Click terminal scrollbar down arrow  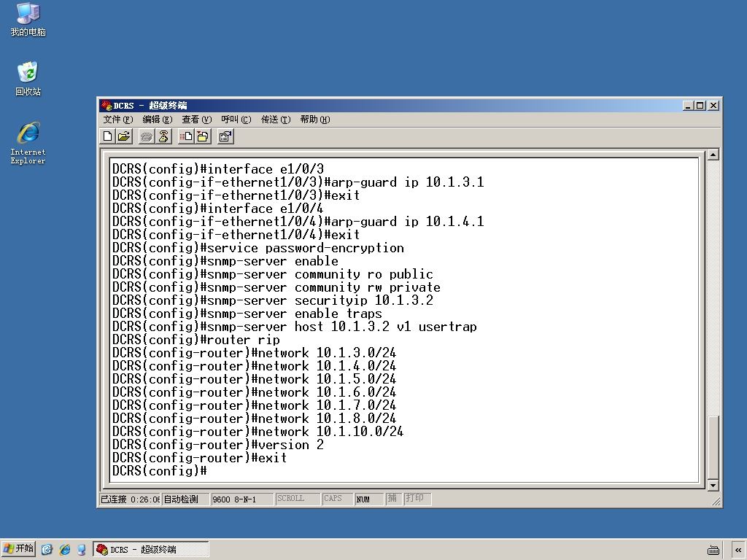713,485
